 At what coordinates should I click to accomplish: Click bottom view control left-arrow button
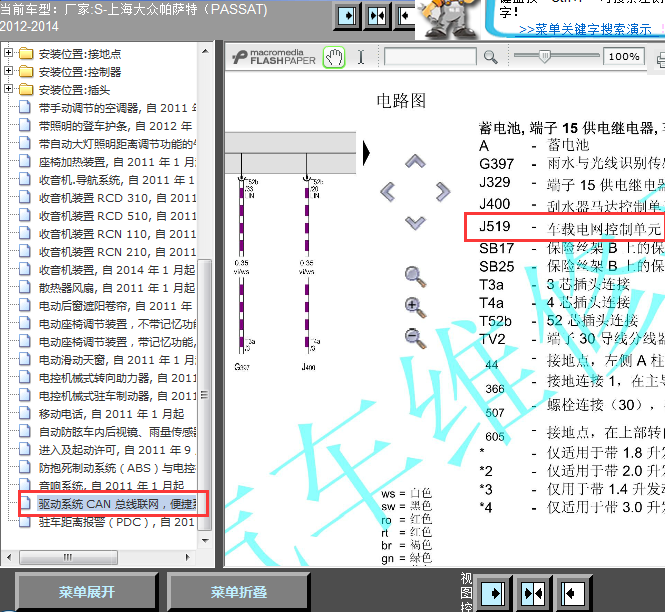(572, 592)
